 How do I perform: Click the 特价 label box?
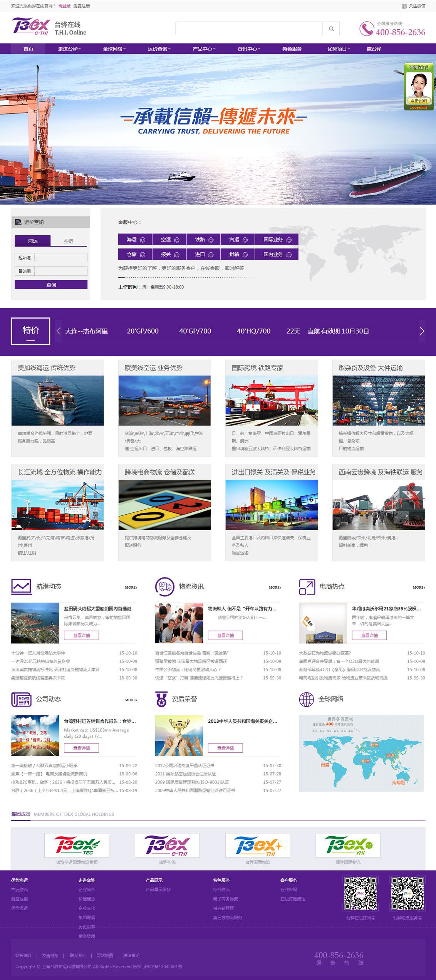pyautogui.click(x=31, y=331)
